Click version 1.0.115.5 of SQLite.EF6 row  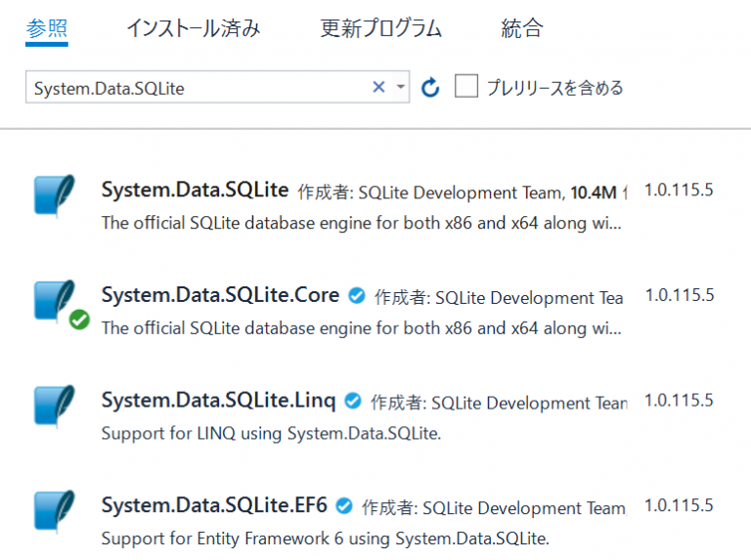(x=679, y=505)
